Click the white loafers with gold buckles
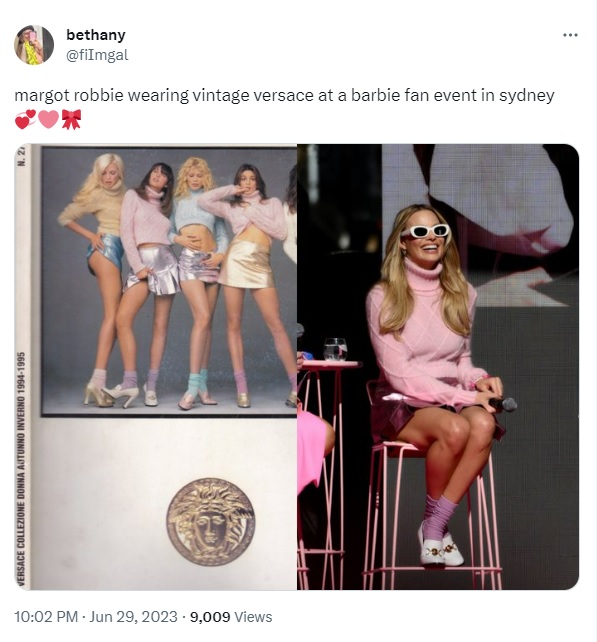597x642 pixels. (x=440, y=545)
